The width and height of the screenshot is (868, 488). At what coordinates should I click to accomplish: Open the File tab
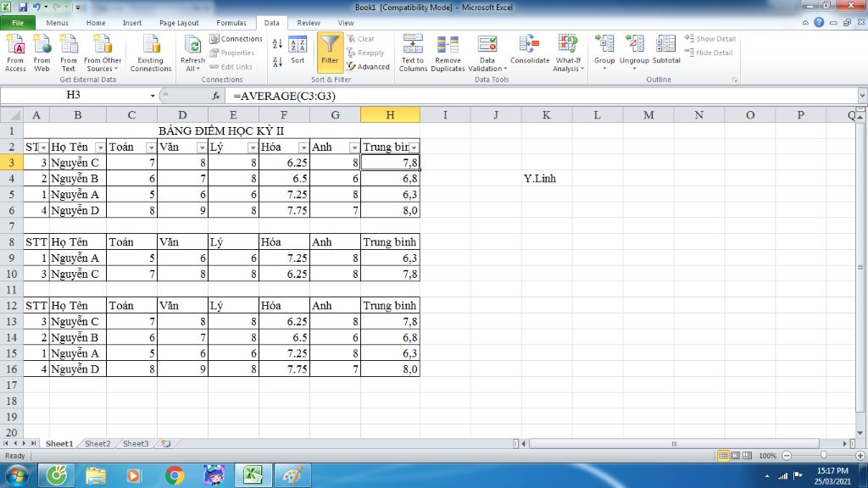[x=18, y=23]
